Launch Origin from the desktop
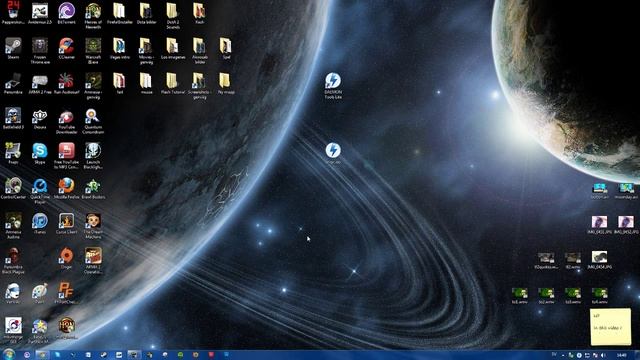Image resolution: width=640 pixels, height=360 pixels. pos(66,258)
